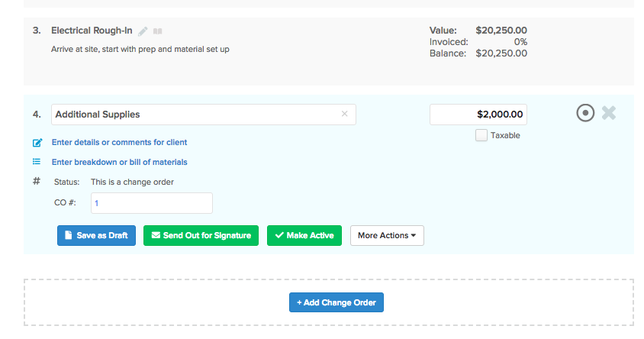Open Enter breakdown or bill of materials
This screenshot has width=644, height=339.
(x=119, y=162)
